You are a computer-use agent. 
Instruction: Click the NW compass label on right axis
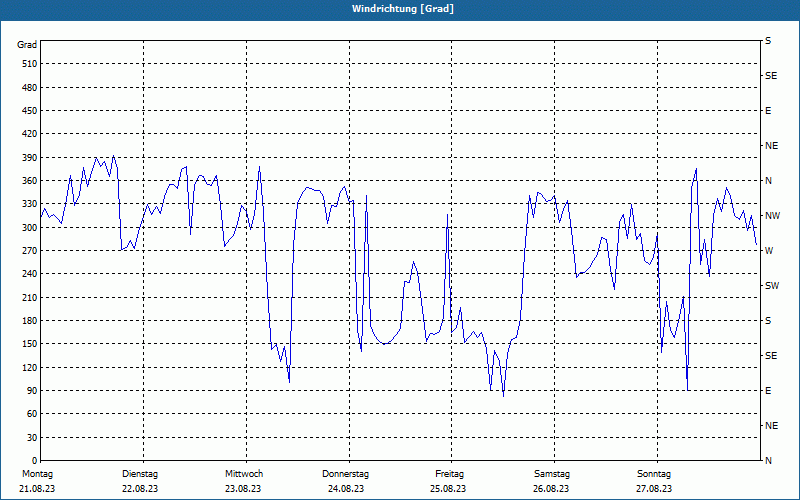[772, 216]
